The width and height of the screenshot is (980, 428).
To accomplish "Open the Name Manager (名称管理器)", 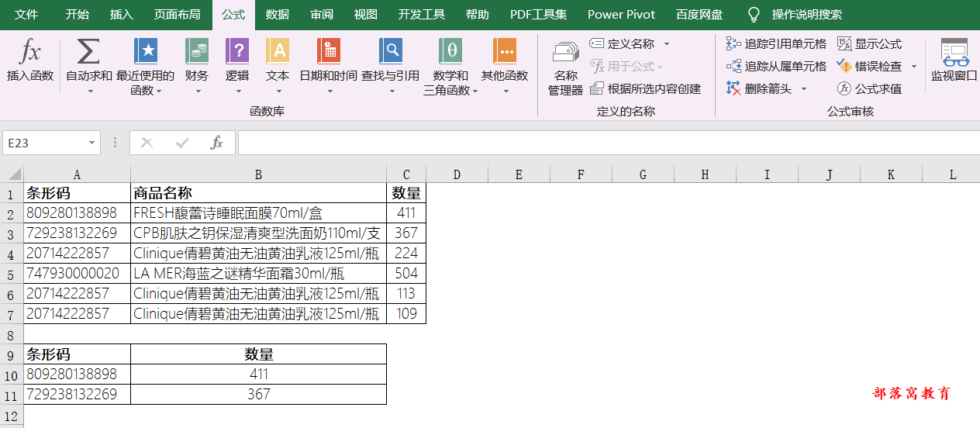I will tap(565, 68).
